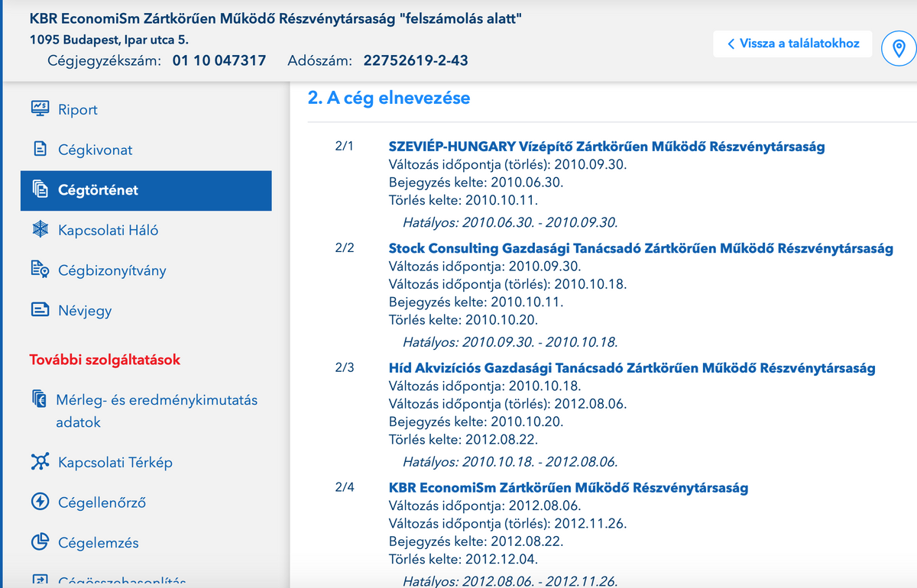
Task: Click the Stock Consulting Gazdasági Tanácsadó name
Action: point(640,248)
